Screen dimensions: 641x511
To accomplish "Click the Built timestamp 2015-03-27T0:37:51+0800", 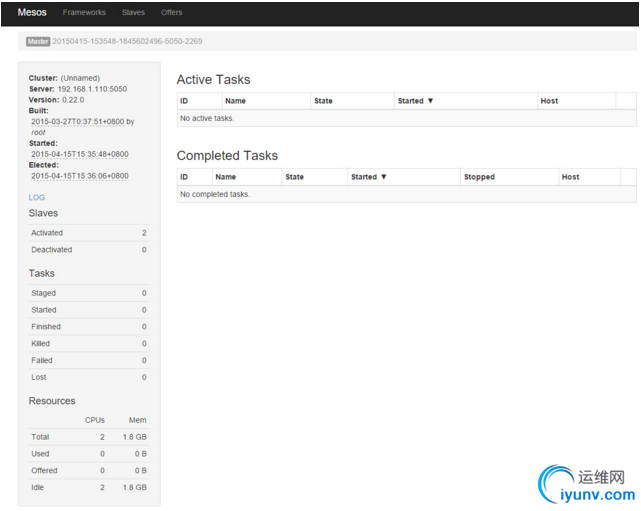I will coord(78,122).
